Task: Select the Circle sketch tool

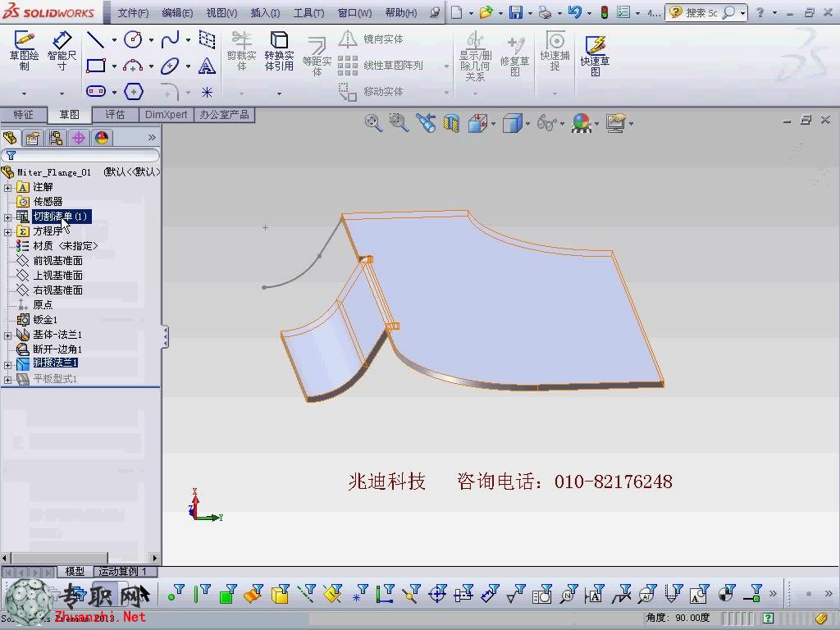Action: tap(133, 39)
